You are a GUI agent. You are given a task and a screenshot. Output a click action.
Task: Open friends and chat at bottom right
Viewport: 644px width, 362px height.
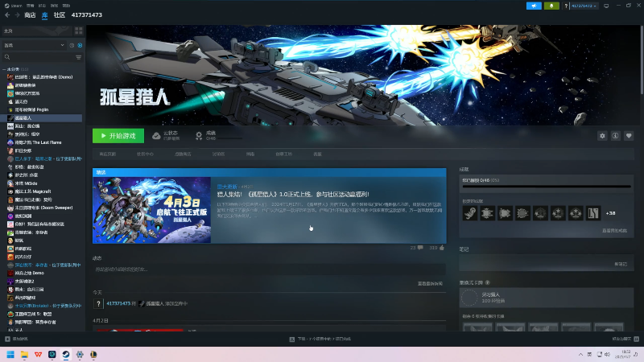(625, 339)
